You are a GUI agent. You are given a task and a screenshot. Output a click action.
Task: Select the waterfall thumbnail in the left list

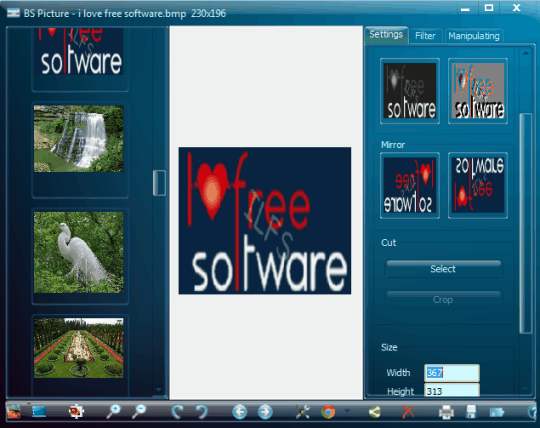click(79, 139)
